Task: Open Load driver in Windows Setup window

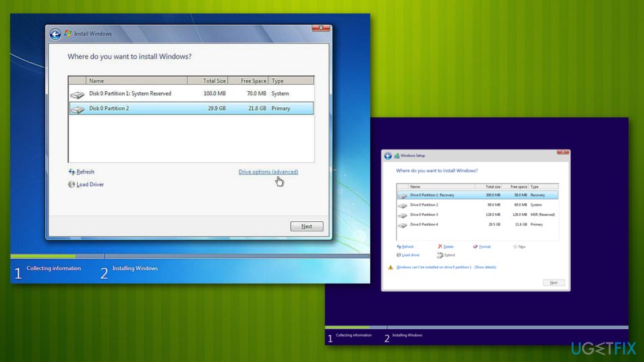Action: coord(409,255)
